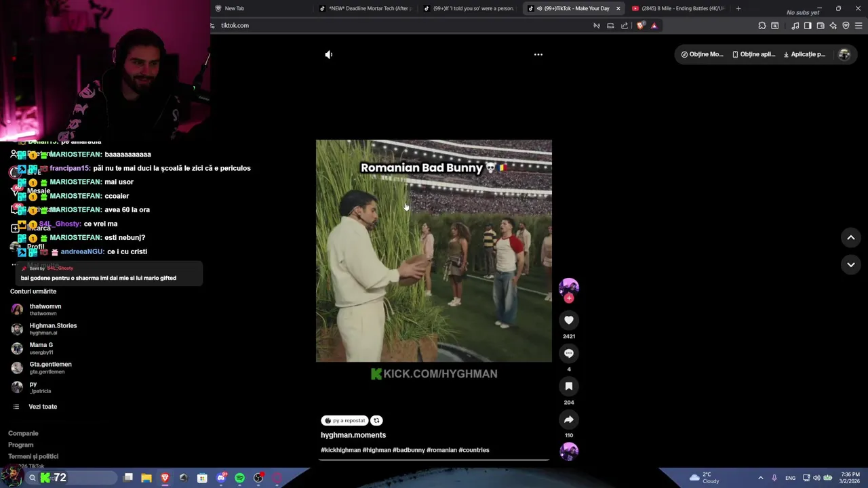Expand Termeni și politici footer section

[x=33, y=456]
